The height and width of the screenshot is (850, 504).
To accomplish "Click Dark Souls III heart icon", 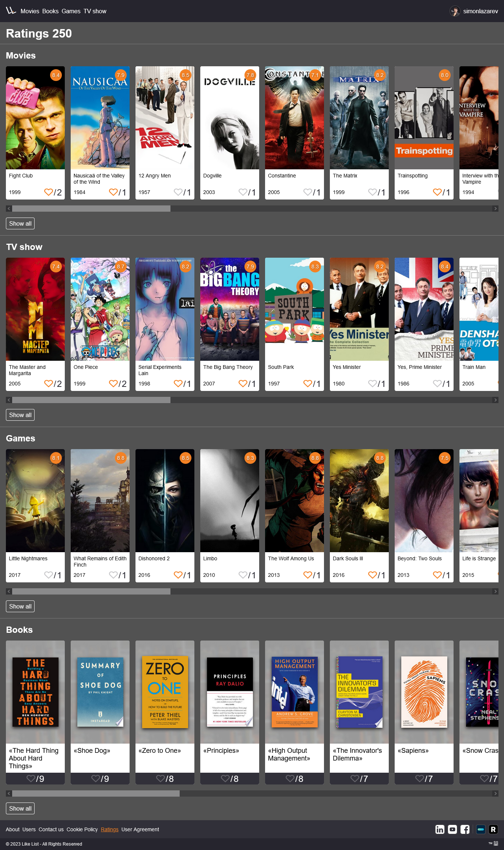I will (x=372, y=575).
